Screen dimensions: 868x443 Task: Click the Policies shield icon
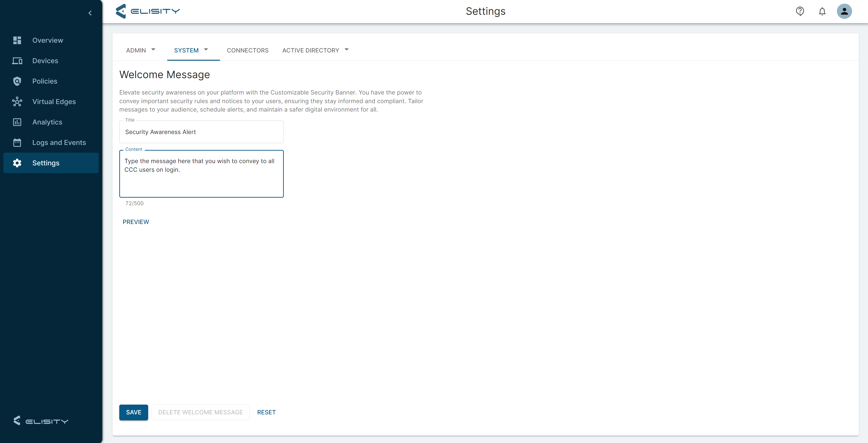tap(17, 81)
